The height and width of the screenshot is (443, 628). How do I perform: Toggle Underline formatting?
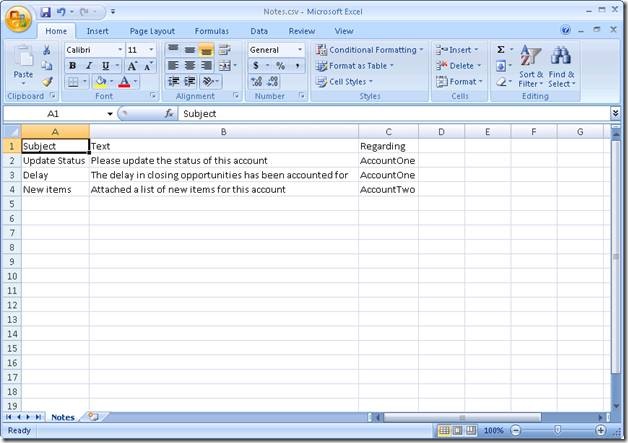point(104,66)
